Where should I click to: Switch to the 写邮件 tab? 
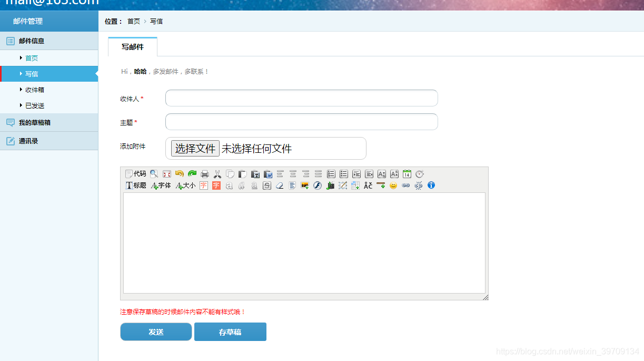(132, 46)
